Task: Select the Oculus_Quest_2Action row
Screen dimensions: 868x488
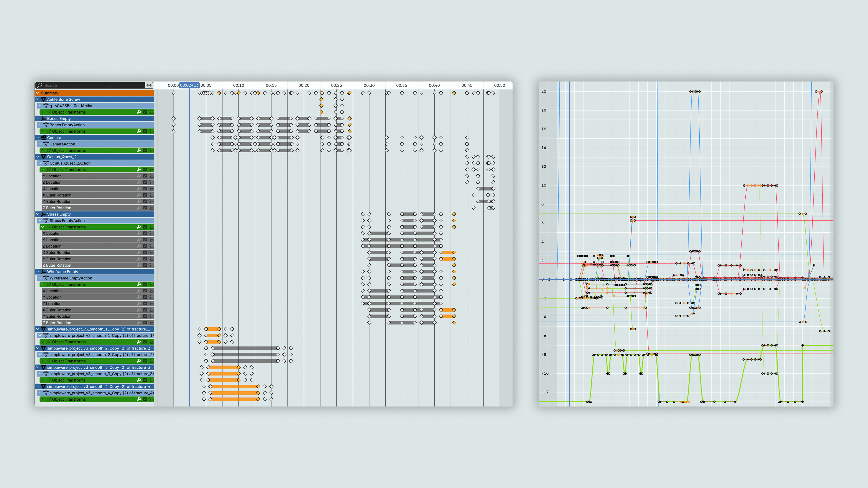Action: pos(96,163)
